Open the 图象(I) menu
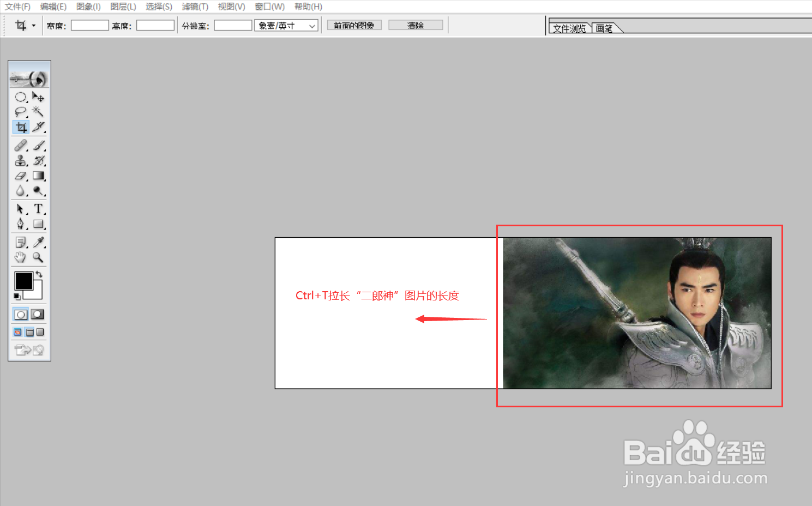Image resolution: width=812 pixels, height=506 pixels. (88, 7)
